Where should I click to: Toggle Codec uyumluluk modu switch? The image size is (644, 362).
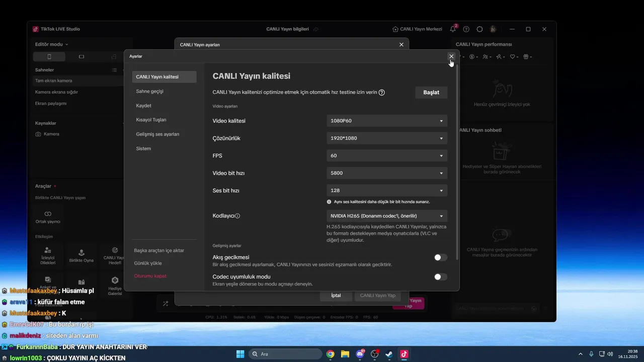coord(440,277)
